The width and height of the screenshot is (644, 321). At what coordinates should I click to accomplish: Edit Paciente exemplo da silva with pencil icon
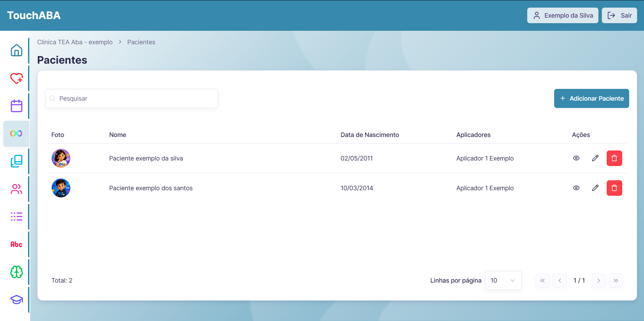click(x=595, y=158)
